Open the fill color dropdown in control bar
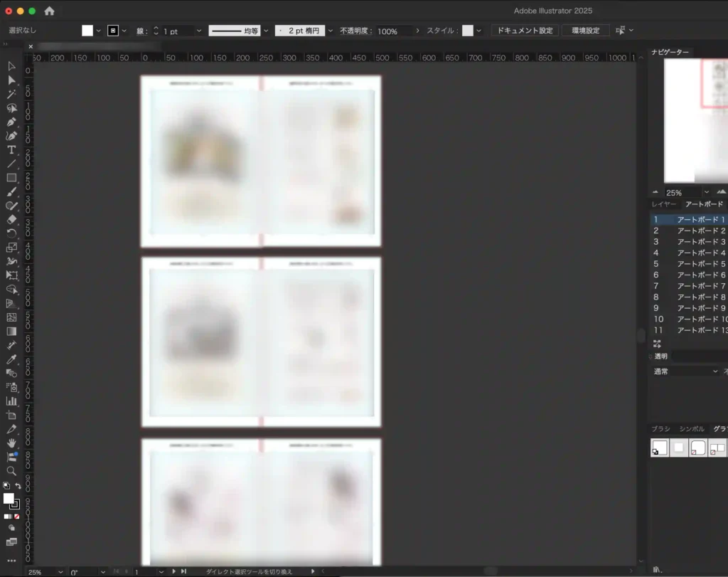The width and height of the screenshot is (728, 577). click(98, 31)
